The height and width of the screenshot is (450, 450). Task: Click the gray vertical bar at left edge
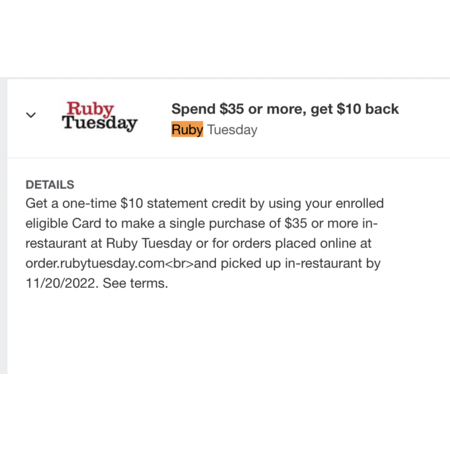pos(3,226)
